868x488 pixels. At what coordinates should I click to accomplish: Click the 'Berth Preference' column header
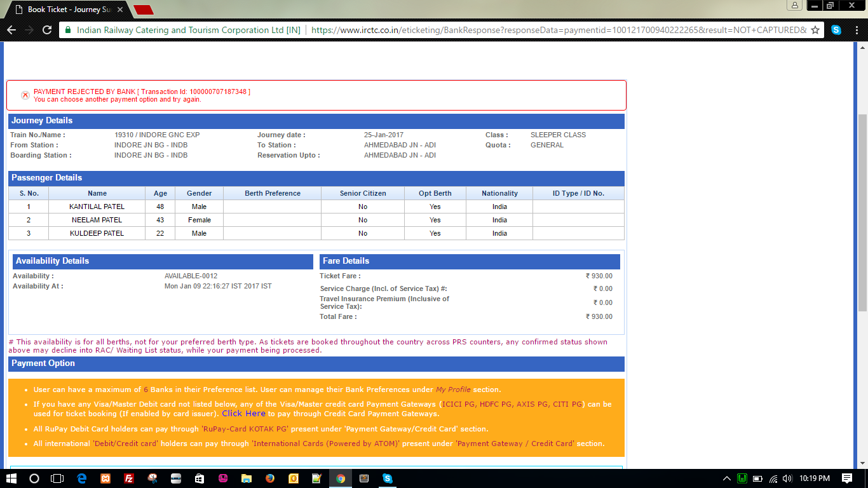pos(273,193)
